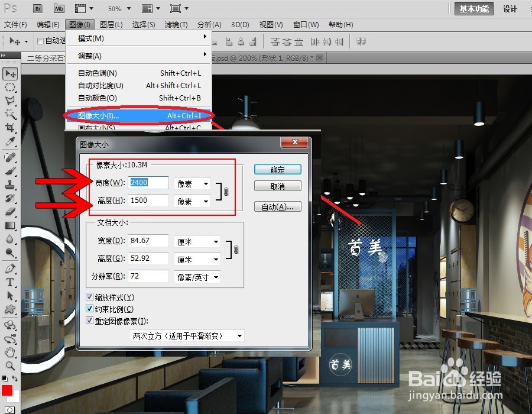
Task: Open the 文件(F) menu
Action: click(15, 24)
